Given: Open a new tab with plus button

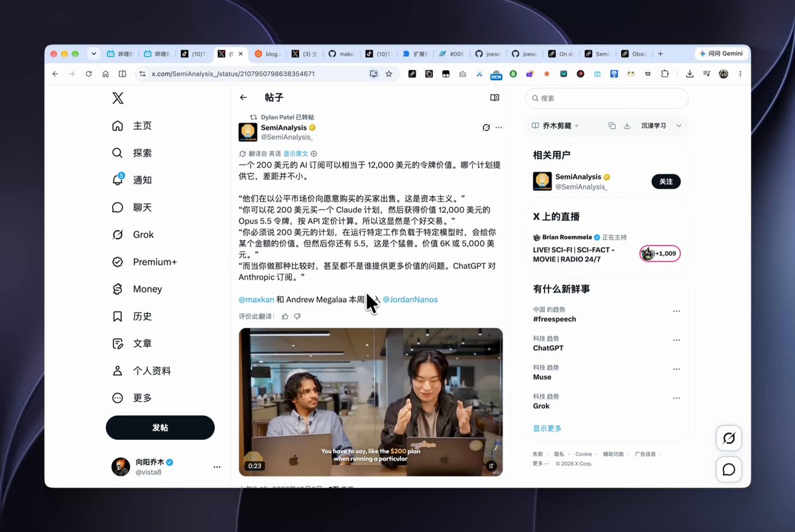Looking at the screenshot, I should pyautogui.click(x=660, y=54).
